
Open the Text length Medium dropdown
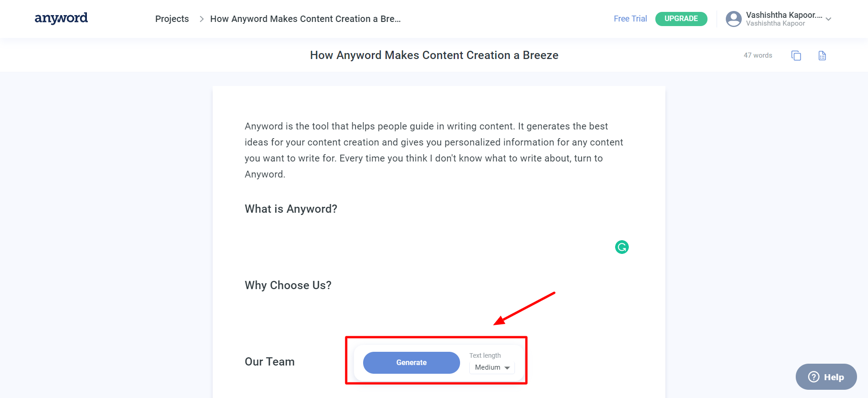492,367
